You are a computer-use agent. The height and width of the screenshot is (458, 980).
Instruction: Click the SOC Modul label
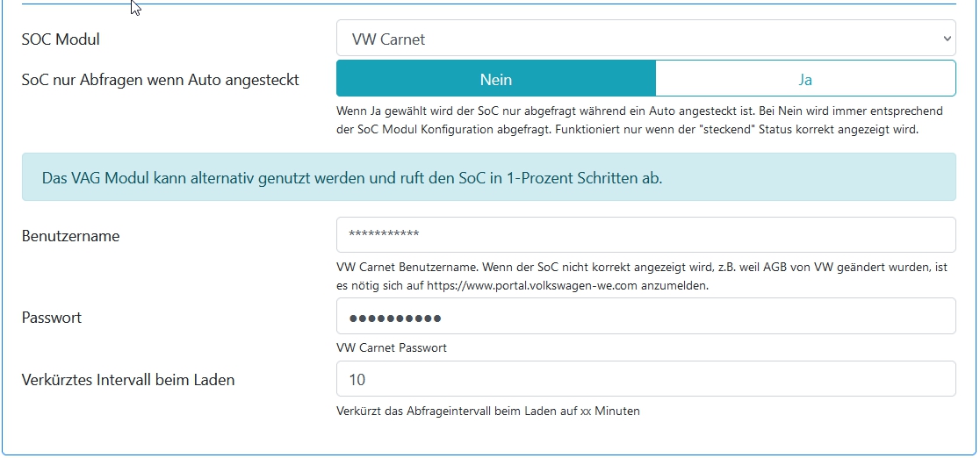pos(61,39)
